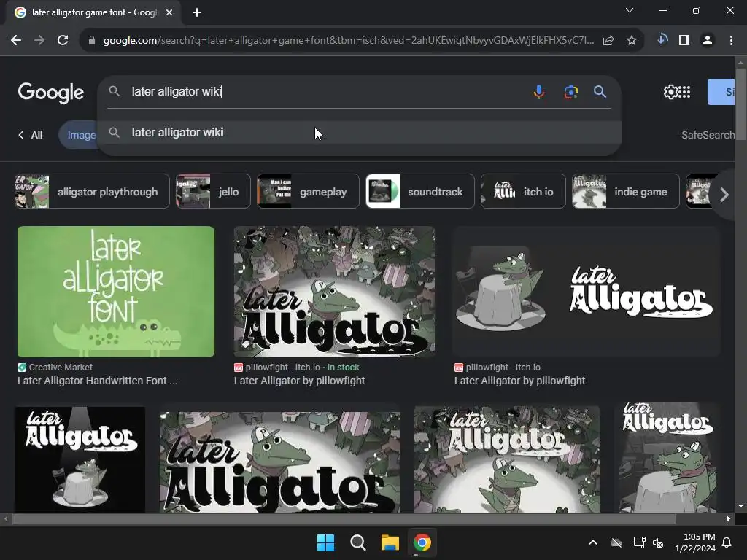Open network status tray icon

639,542
